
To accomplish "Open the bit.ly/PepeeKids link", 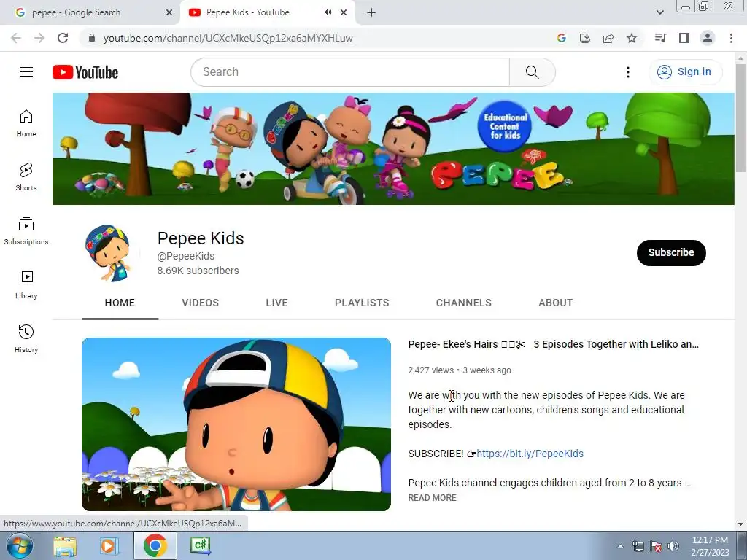I will click(x=530, y=454).
